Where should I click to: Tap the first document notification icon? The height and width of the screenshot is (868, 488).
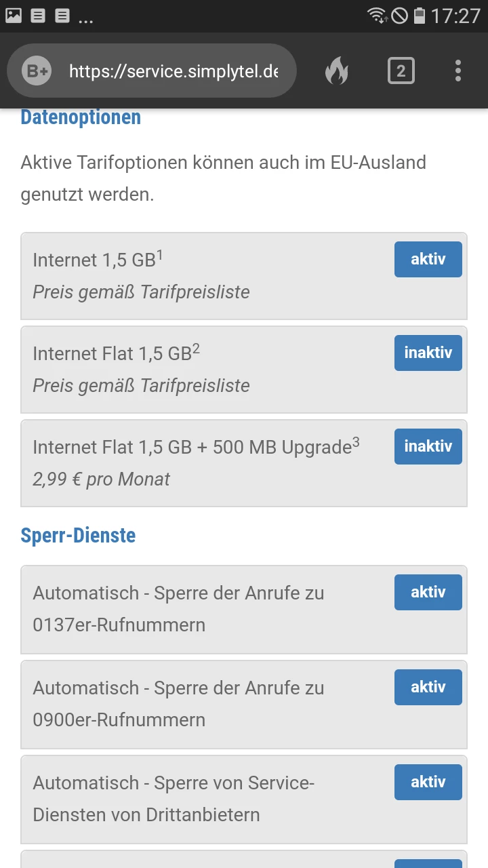pyautogui.click(x=38, y=15)
